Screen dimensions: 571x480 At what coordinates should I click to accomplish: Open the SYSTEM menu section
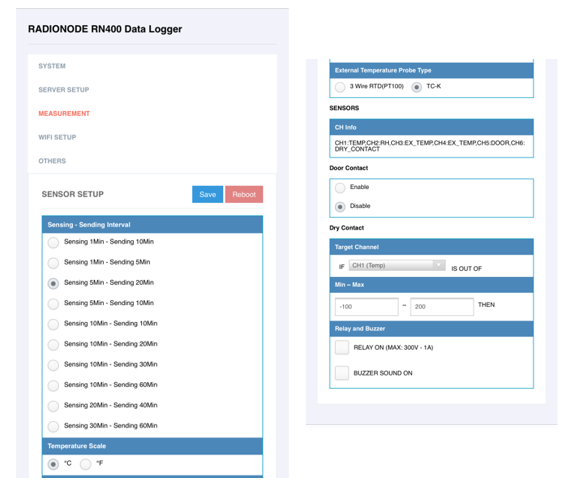click(52, 66)
